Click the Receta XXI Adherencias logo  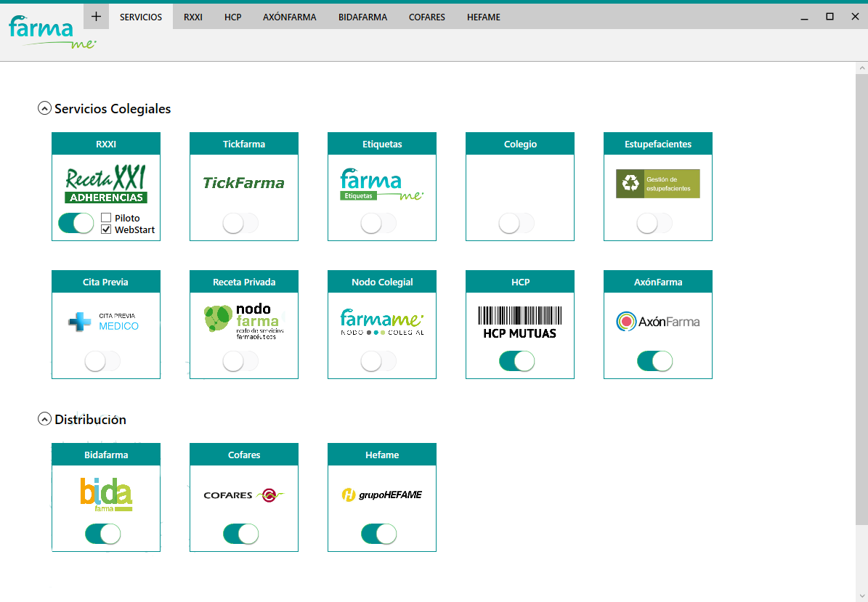coord(106,184)
